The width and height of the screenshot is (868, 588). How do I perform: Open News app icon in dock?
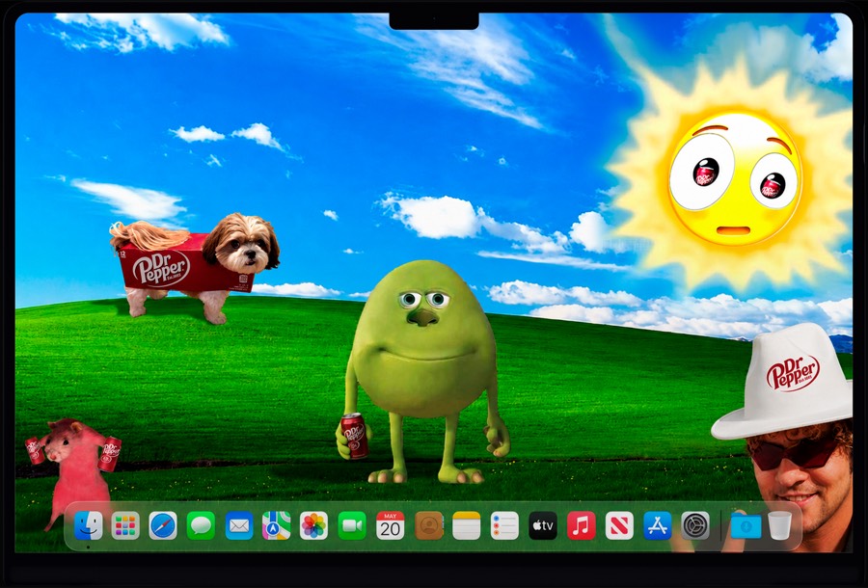(x=619, y=525)
